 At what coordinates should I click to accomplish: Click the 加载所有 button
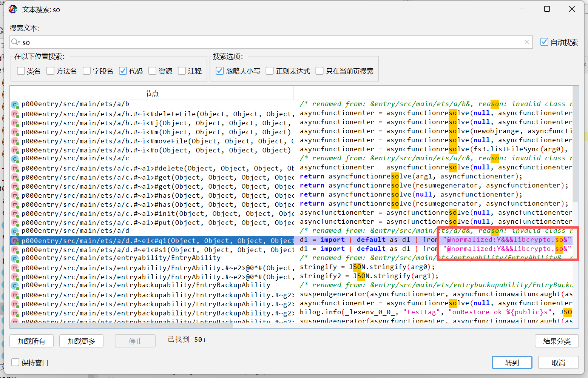[x=31, y=341]
